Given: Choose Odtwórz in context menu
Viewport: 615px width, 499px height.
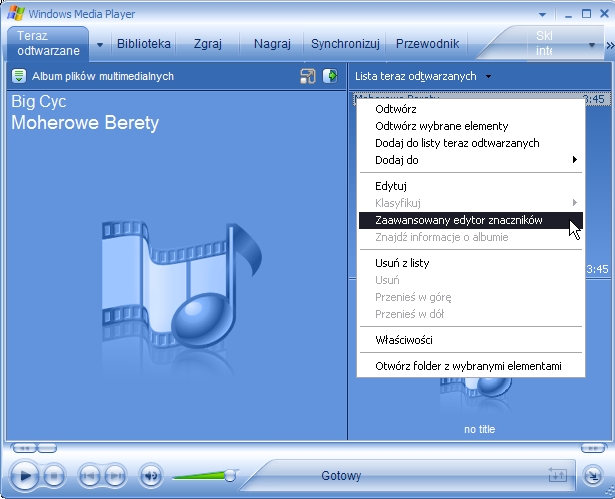Looking at the screenshot, I should [471, 109].
